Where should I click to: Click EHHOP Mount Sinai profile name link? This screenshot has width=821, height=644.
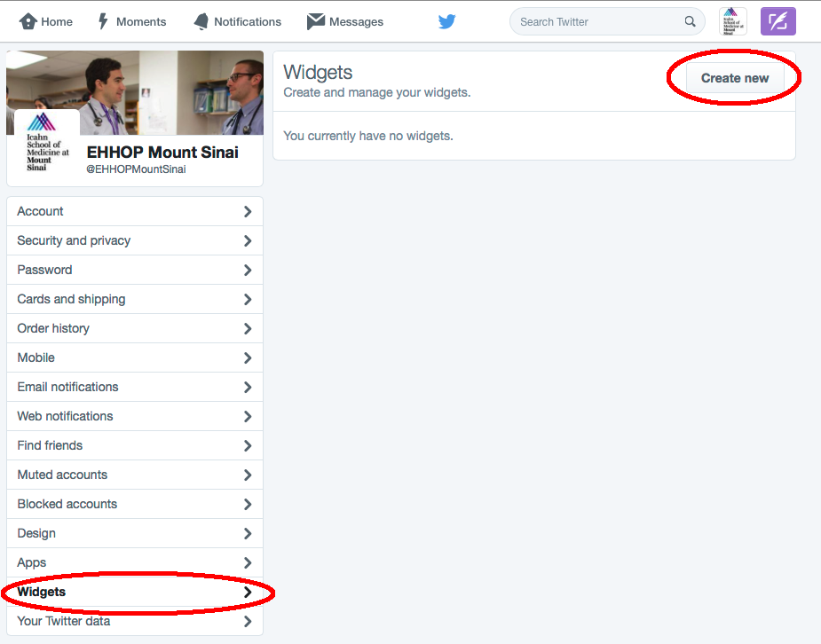(x=162, y=152)
